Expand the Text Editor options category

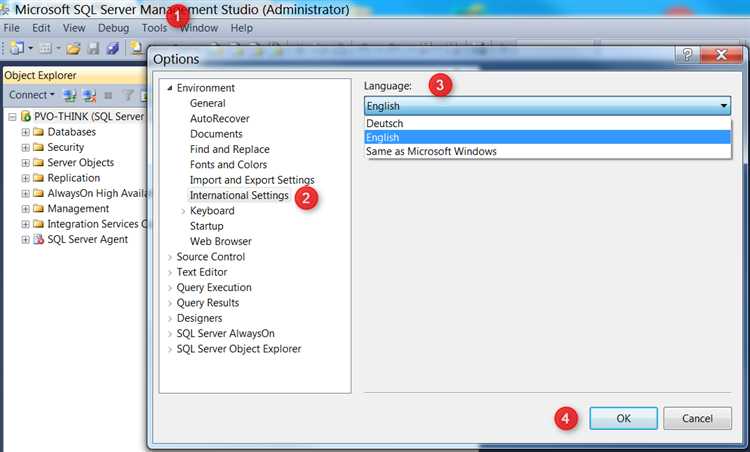point(169,272)
